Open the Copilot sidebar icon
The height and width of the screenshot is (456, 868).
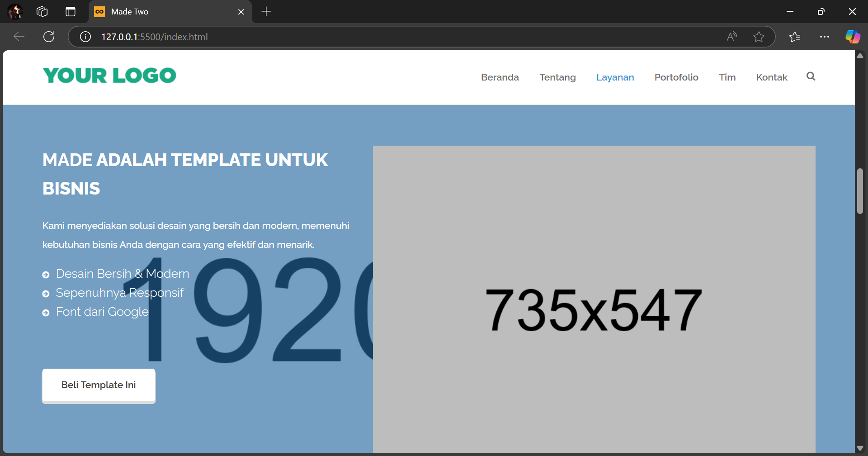(853, 37)
